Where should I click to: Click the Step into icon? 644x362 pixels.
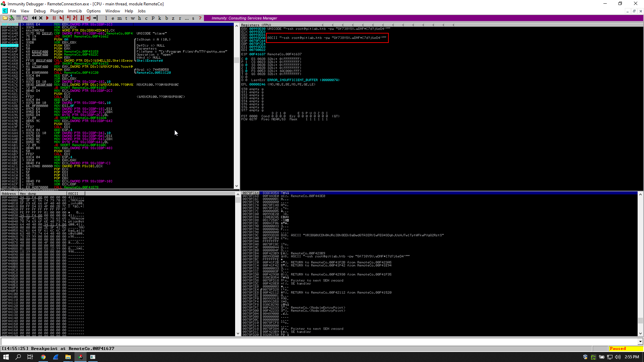61,18
